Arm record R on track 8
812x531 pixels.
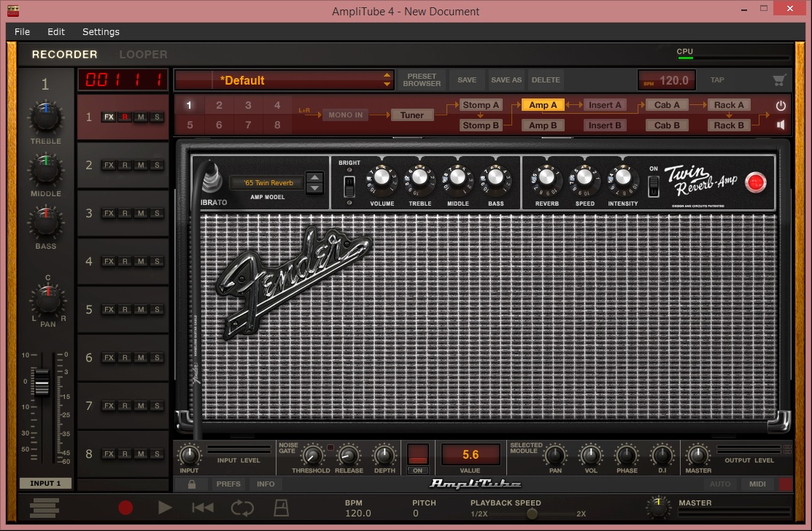[x=125, y=454]
